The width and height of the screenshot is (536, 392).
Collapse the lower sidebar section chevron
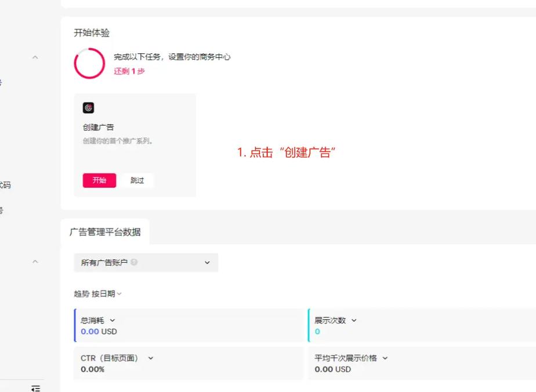click(35, 262)
